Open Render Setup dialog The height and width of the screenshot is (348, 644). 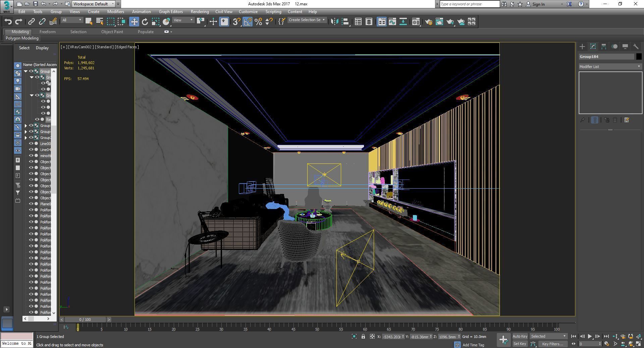[429, 22]
